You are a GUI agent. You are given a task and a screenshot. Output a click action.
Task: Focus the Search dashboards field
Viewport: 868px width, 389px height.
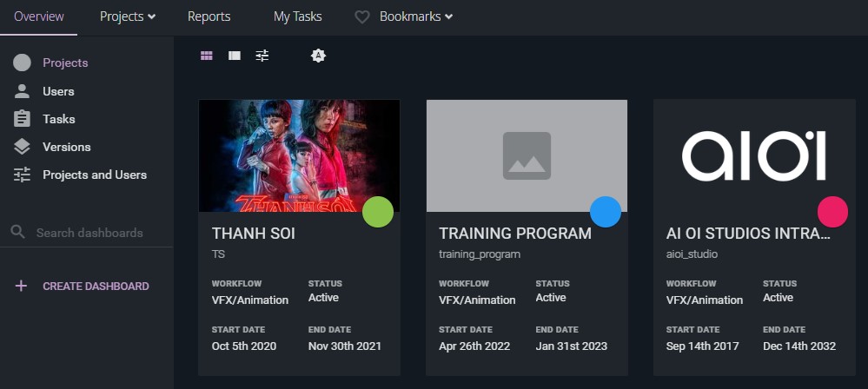pos(89,233)
